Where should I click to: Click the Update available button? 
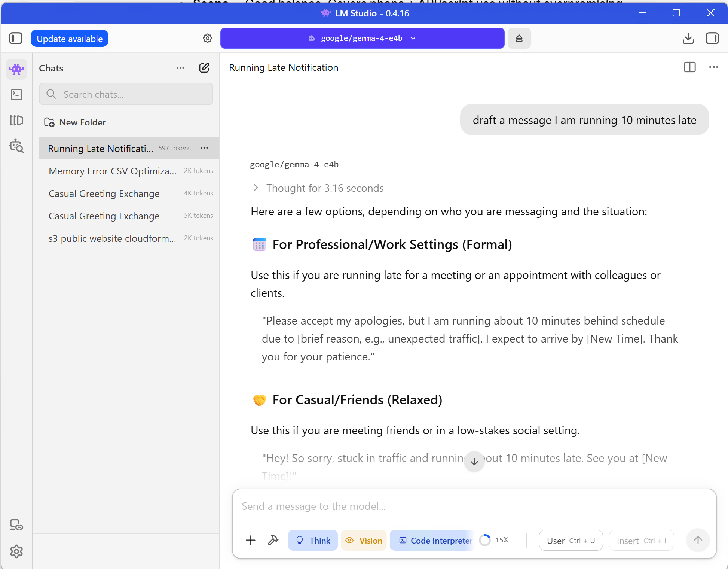click(70, 38)
